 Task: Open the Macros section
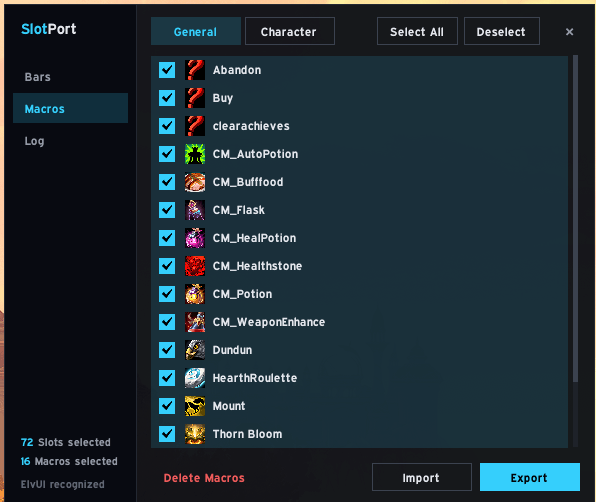[x=70, y=108]
